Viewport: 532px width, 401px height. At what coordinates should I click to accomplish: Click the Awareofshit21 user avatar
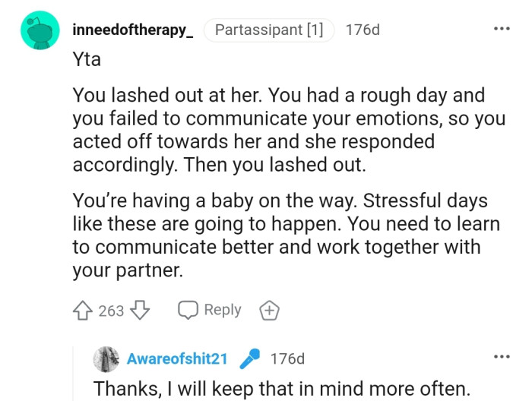tap(105, 358)
